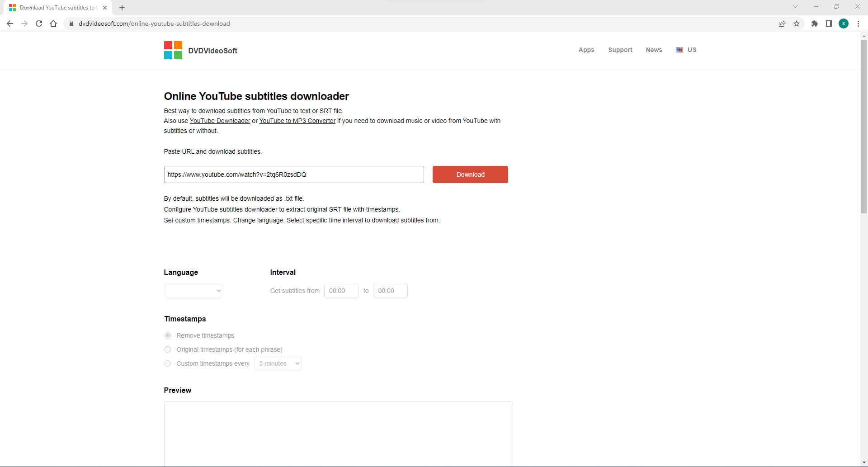Screen dimensions: 868x467
Task: Open the YouTube Downloader link
Action: (x=220, y=121)
